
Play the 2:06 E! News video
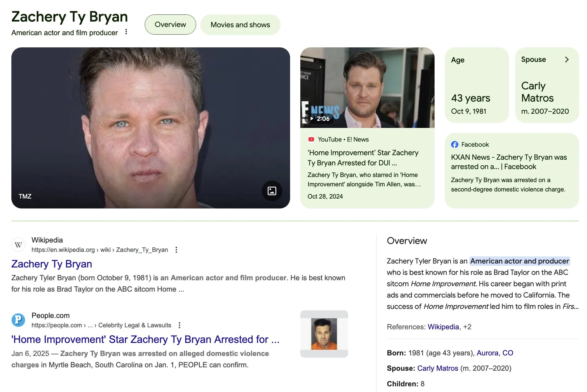320,119
